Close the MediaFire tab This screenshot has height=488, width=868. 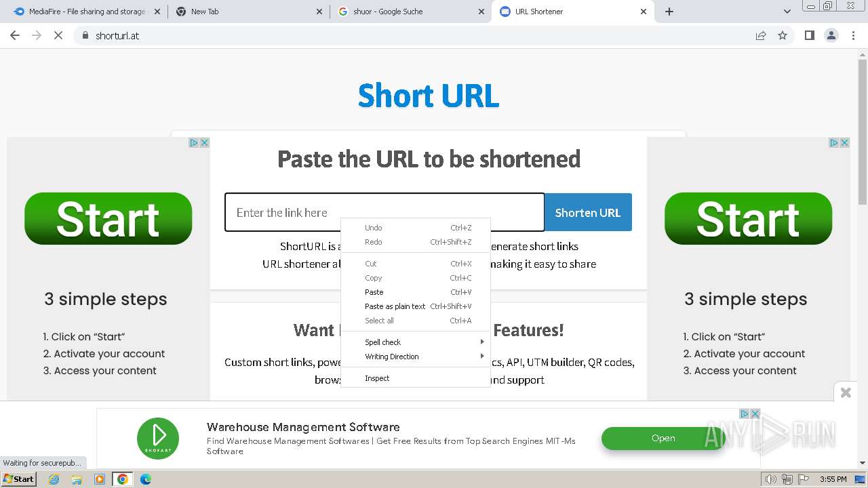pyautogui.click(x=157, y=12)
